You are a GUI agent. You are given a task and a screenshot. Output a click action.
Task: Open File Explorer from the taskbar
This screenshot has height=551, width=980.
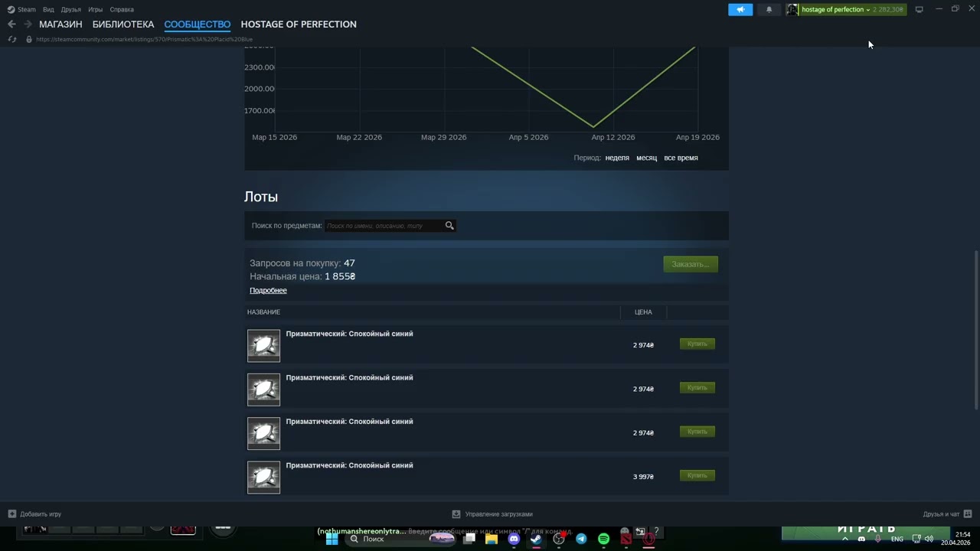(492, 539)
